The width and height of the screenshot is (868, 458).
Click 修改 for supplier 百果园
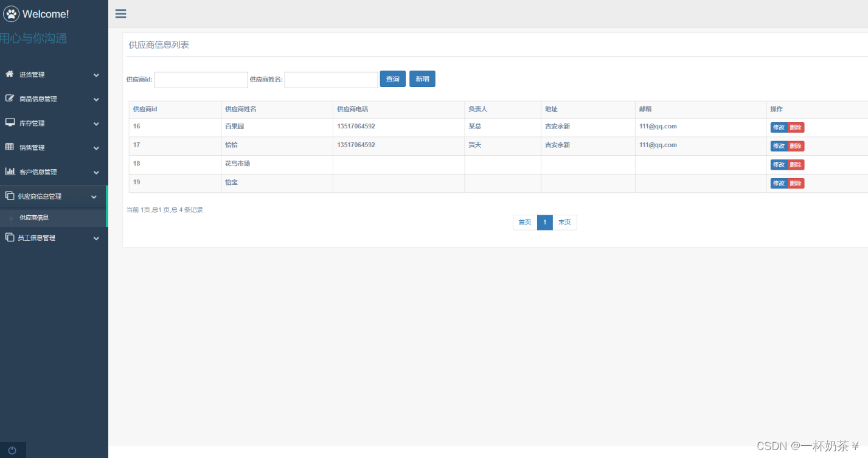pos(779,128)
